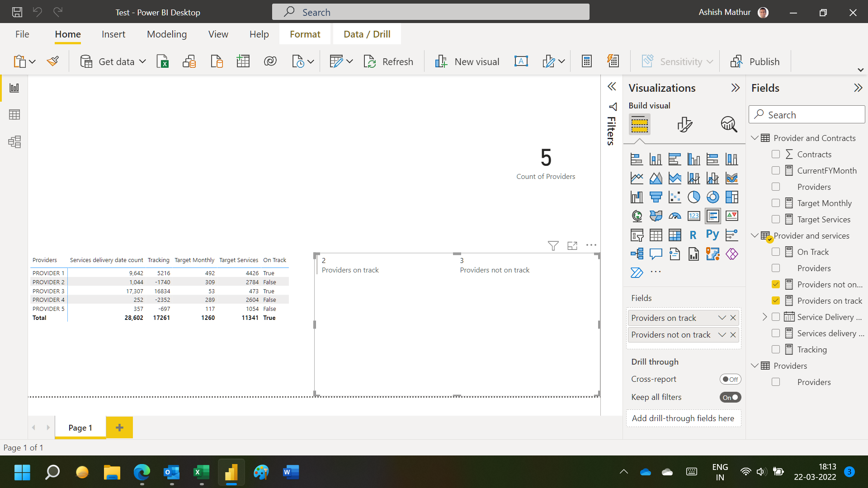The height and width of the screenshot is (488, 868).
Task: Click the Format painter icon
Action: click(53, 61)
